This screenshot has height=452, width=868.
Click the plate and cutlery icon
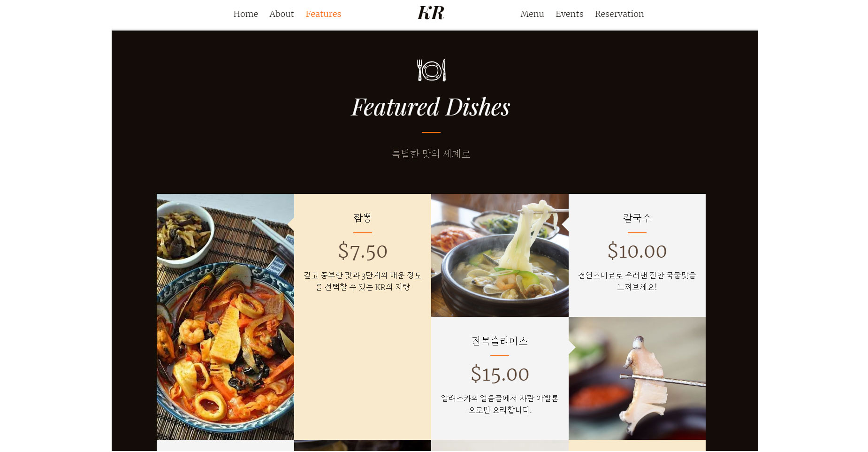(x=431, y=70)
